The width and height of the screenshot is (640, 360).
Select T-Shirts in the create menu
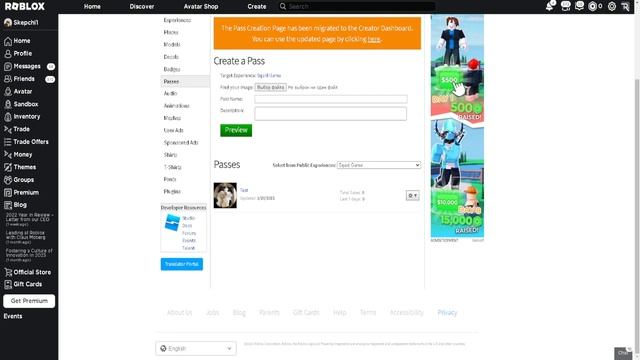[172, 167]
